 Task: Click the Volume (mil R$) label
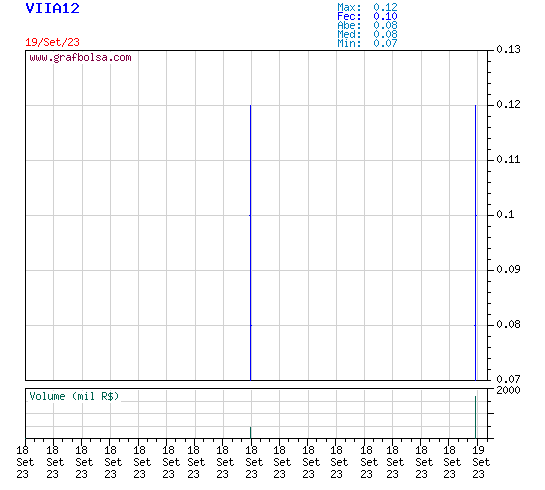[x=74, y=396]
